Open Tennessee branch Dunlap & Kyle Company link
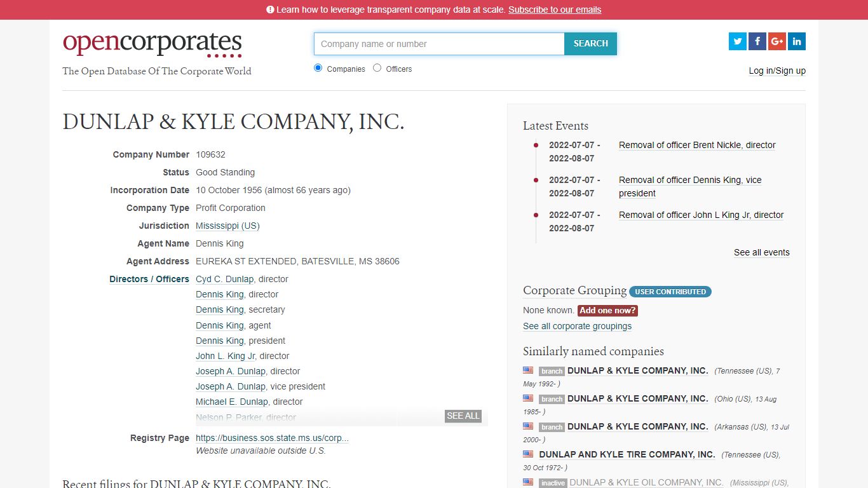 (637, 370)
